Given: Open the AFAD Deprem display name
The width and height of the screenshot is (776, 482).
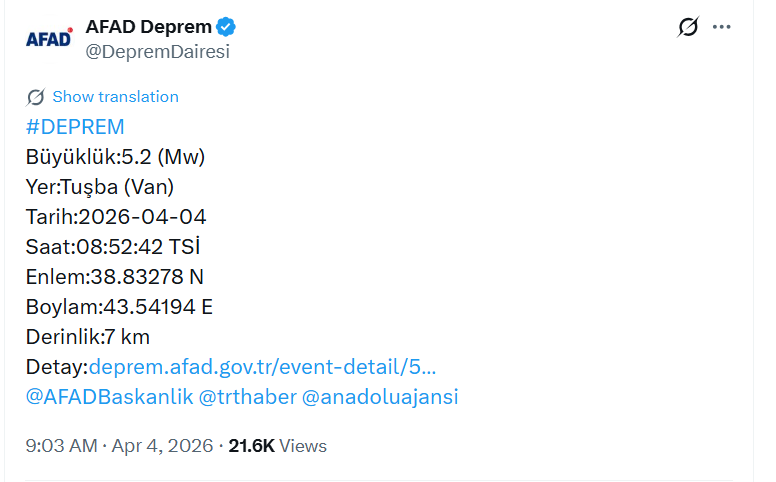Looking at the screenshot, I should pyautogui.click(x=148, y=26).
